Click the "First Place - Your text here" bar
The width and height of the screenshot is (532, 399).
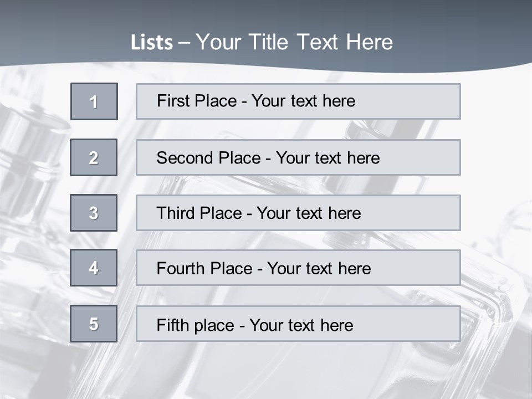pyautogui.click(x=298, y=101)
